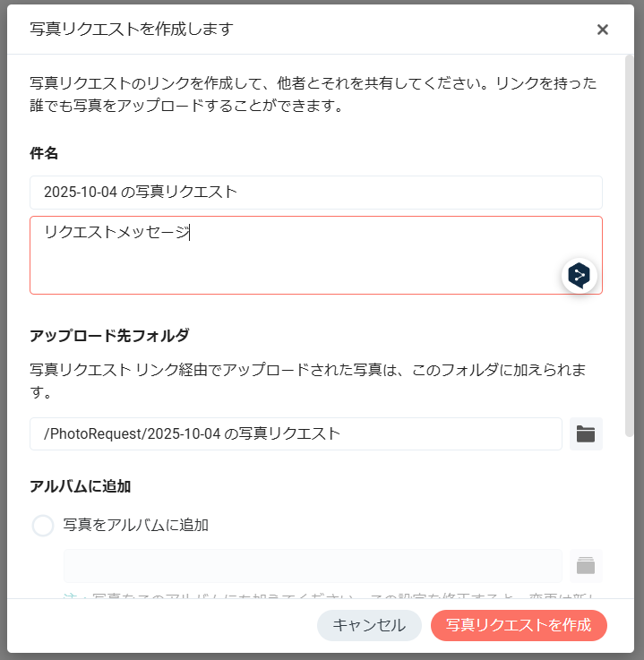This screenshot has height=660, width=644.
Task: Close the photo request dialog
Action: (602, 30)
